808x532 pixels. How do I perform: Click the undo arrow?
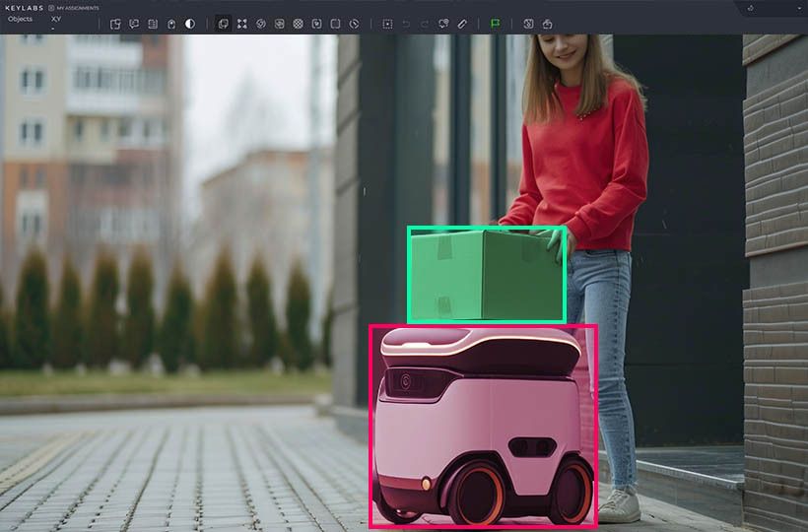click(x=406, y=24)
